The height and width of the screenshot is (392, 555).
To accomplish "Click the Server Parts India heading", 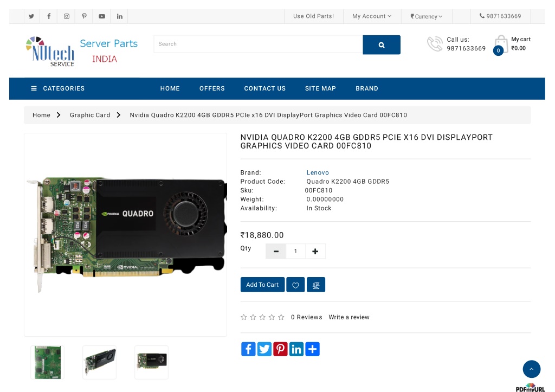I will pyautogui.click(x=108, y=51).
